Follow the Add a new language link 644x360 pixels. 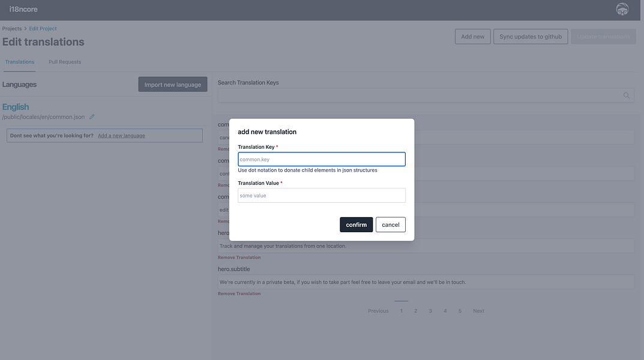[x=121, y=136]
